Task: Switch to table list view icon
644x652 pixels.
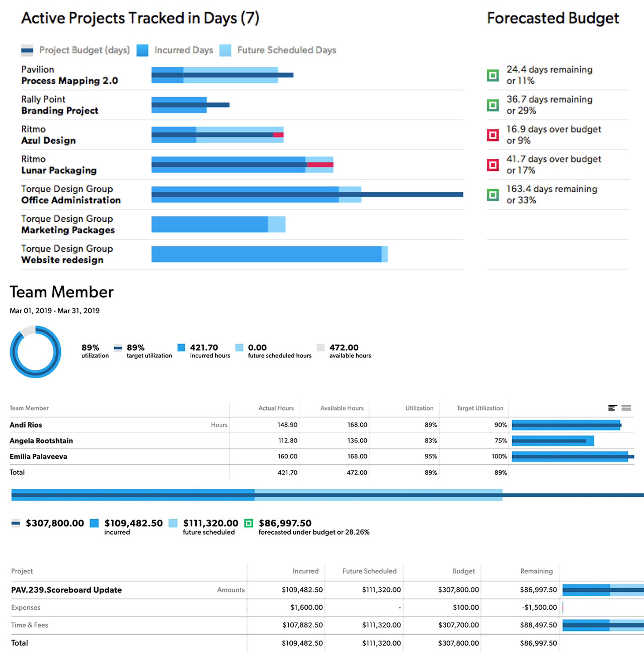Action: 626,408
